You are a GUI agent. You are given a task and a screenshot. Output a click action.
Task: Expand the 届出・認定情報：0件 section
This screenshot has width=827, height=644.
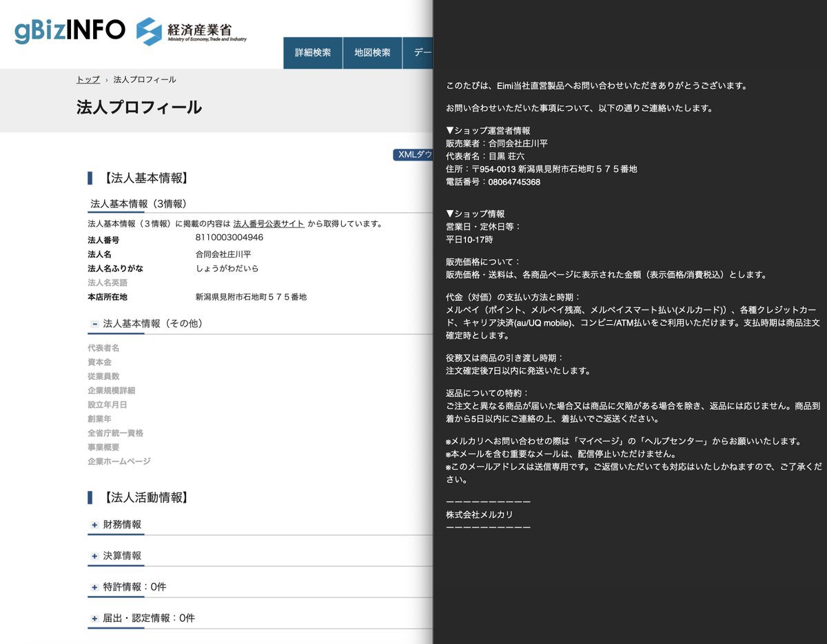point(94,619)
